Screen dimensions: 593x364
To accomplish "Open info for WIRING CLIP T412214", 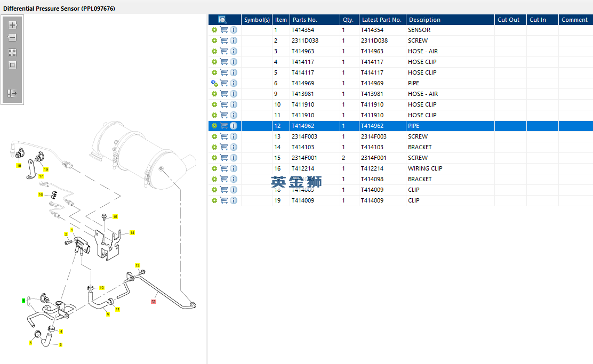I will [x=234, y=168].
